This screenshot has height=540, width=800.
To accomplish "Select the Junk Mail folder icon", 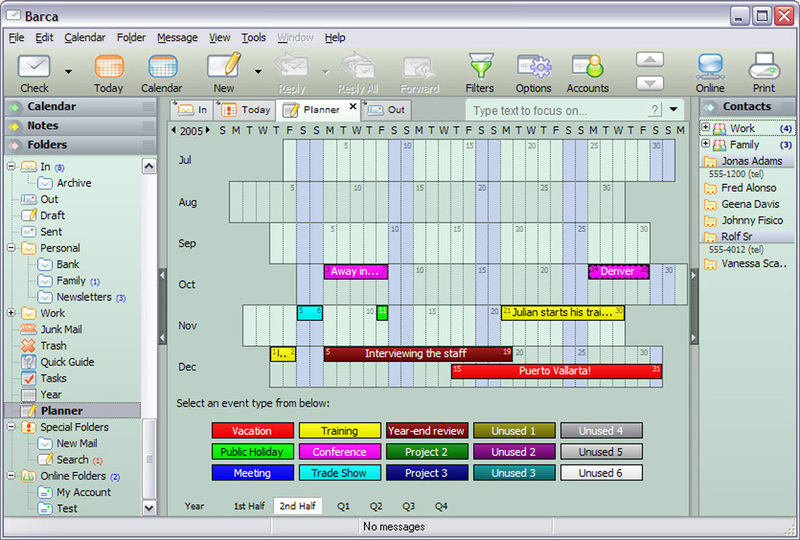I will pos(28,329).
